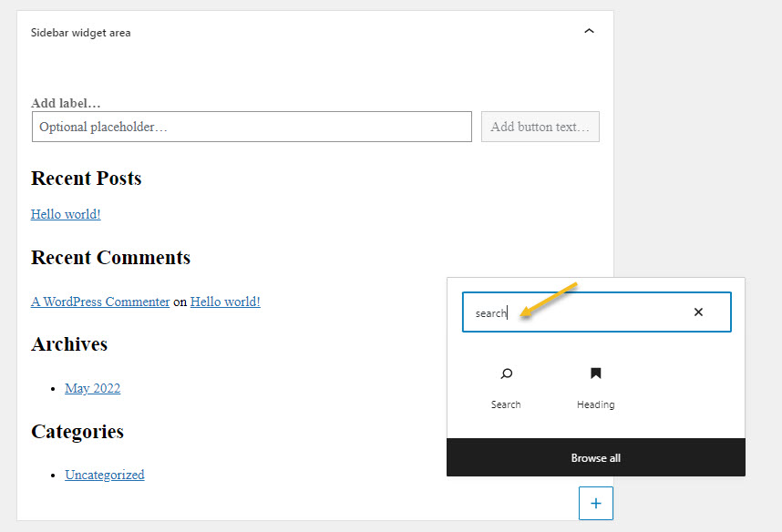Select the Archives heading
Viewport: 782px width, 532px height.
tap(69, 344)
